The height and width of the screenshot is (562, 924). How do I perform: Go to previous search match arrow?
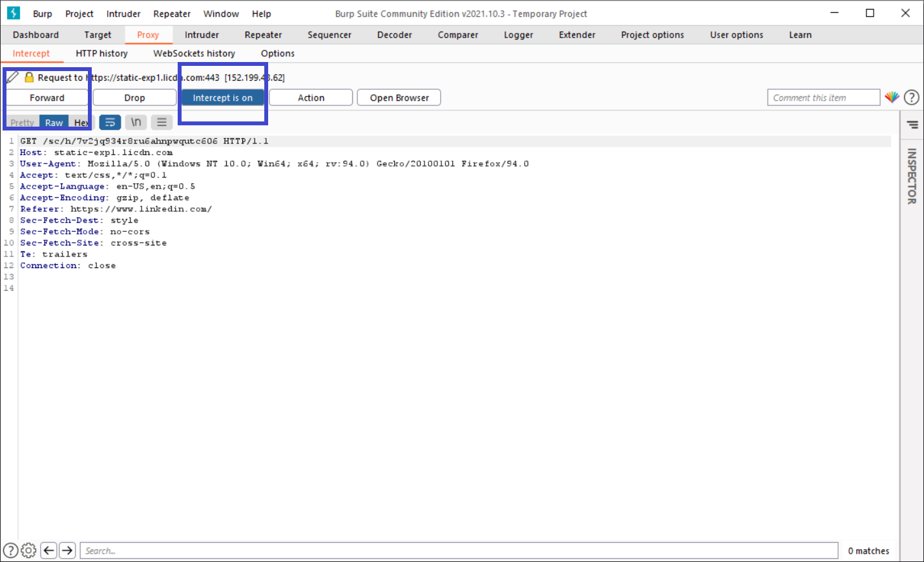(48, 550)
